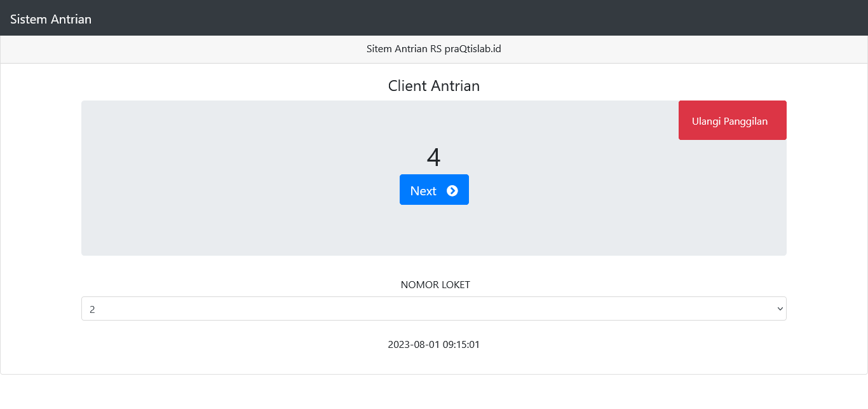Click the Sitem Antrian RS praQtislab.id header text
Image resolution: width=868 pixels, height=409 pixels.
(x=433, y=49)
